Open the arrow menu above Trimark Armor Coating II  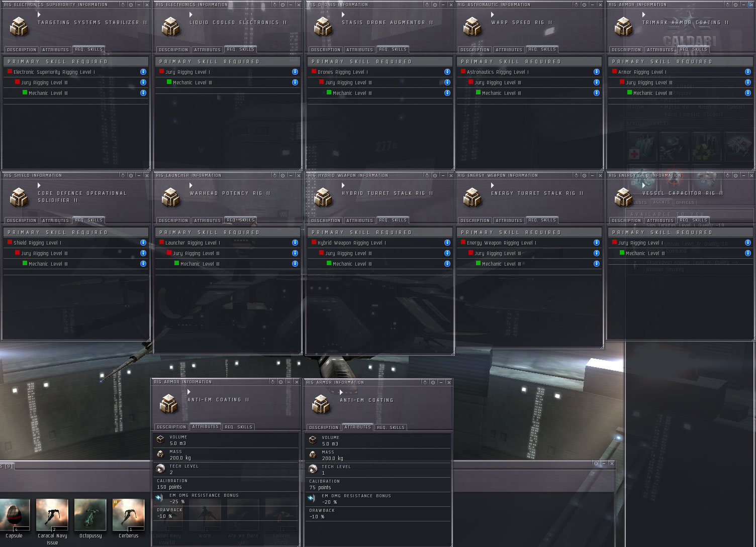pos(644,15)
